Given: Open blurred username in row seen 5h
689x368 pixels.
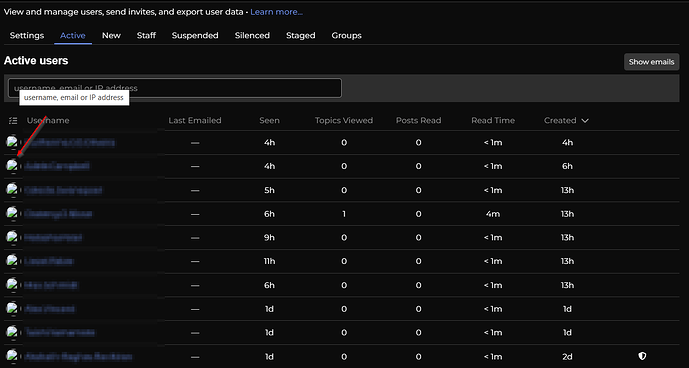Looking at the screenshot, I should [x=63, y=190].
